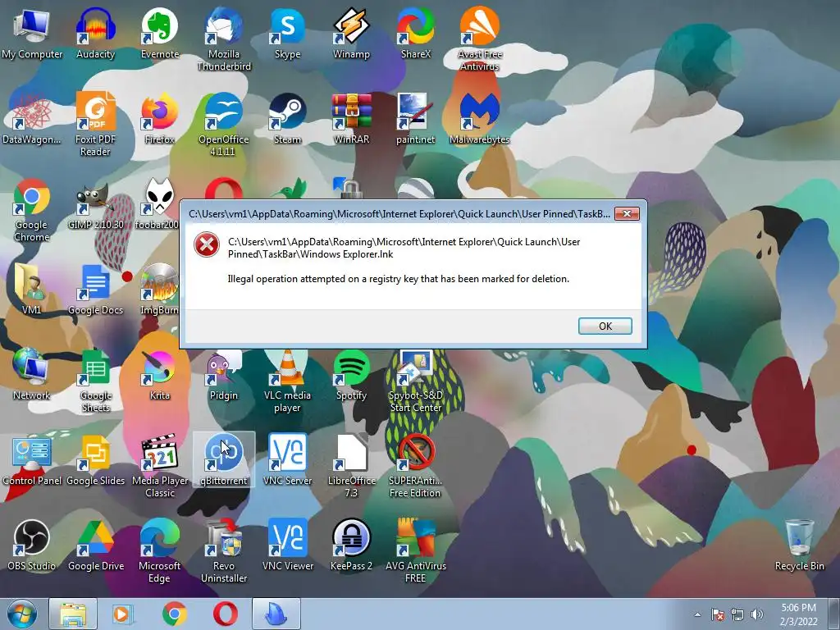Screen dimensions: 840x630
Task: Select the Steam desktop icon
Action: pos(288,118)
